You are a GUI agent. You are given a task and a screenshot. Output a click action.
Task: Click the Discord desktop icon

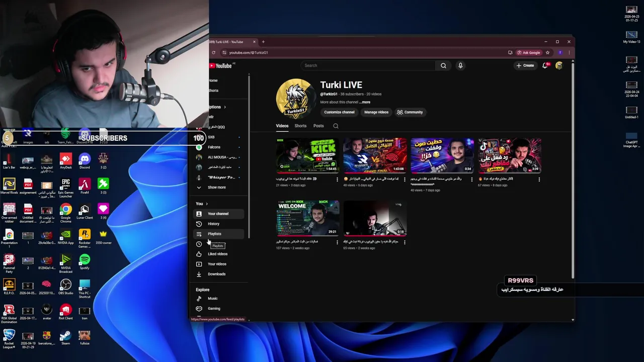coord(85,161)
